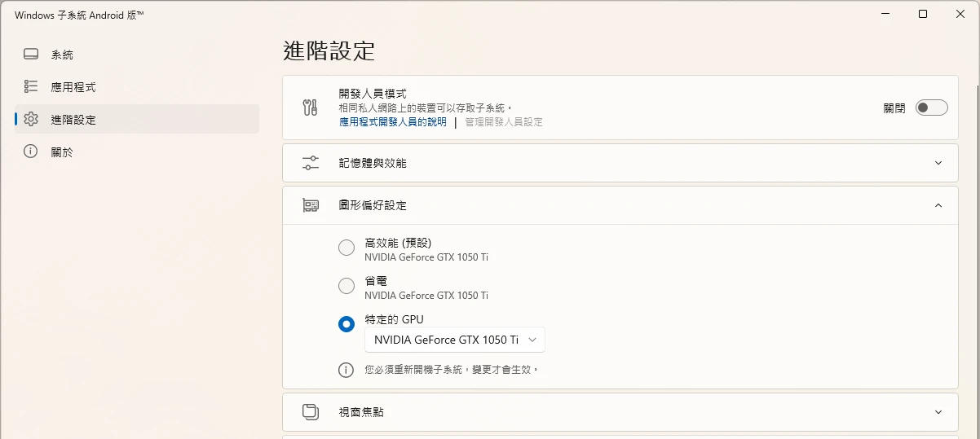The height and width of the screenshot is (439, 980).
Task: Close the Windows Subsystem for Android window
Action: click(x=960, y=14)
